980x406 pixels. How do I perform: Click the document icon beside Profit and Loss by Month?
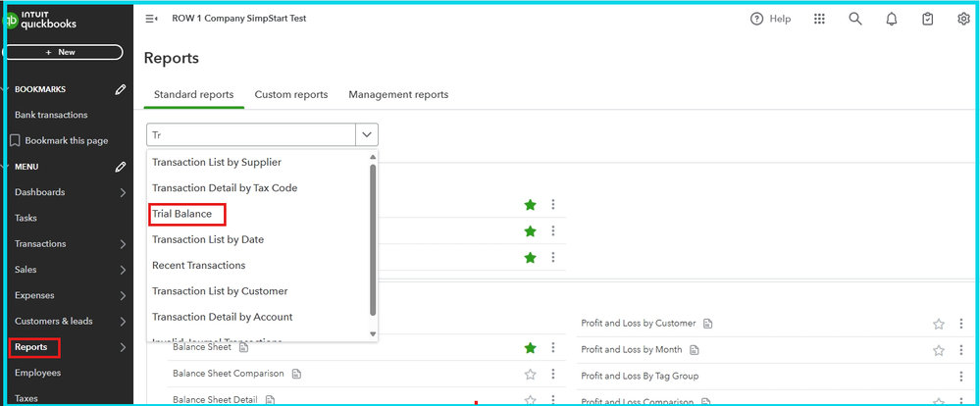pos(694,350)
